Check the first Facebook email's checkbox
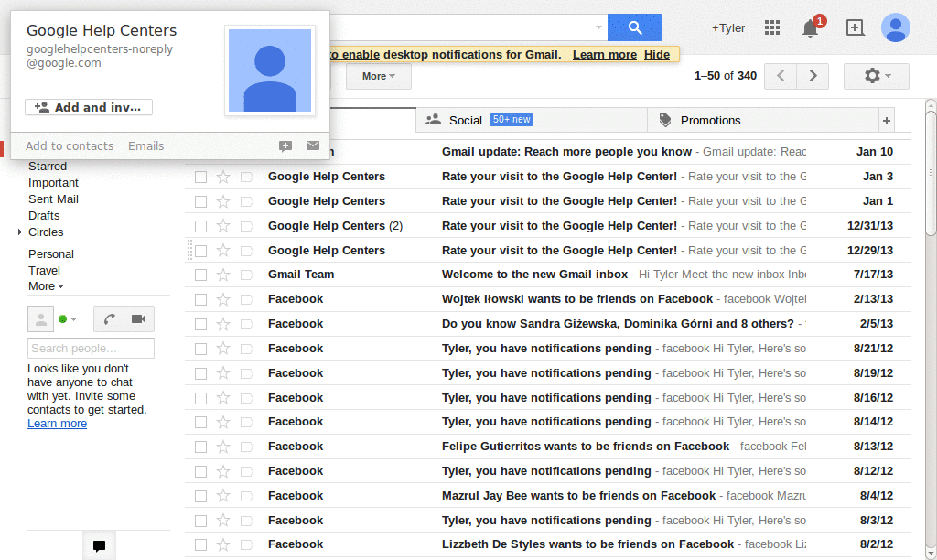The image size is (937, 560). coord(200,298)
